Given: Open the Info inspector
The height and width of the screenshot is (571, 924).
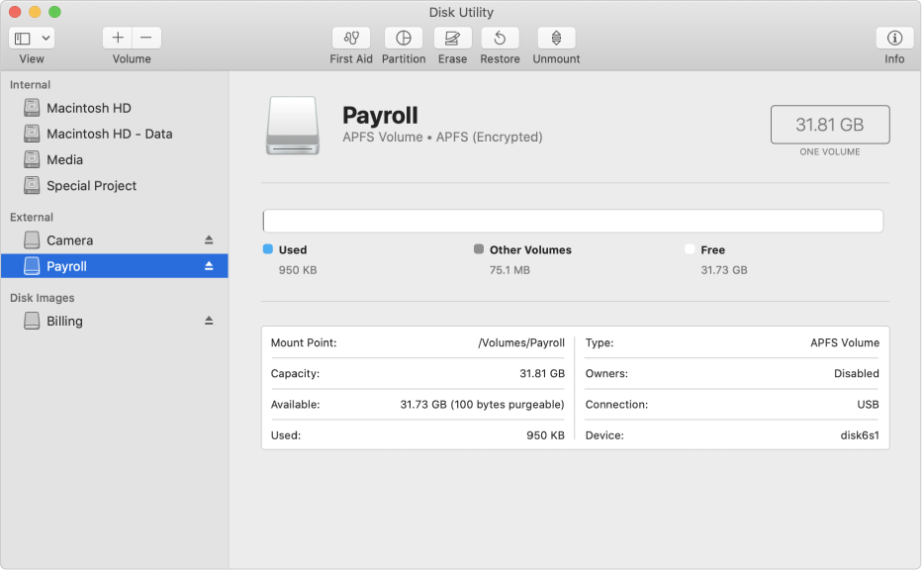Looking at the screenshot, I should pos(894,39).
